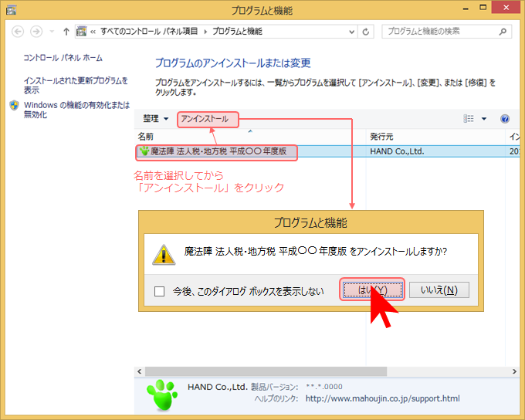Screen dimensions: 525x420
Task: Click the search magnifier icon
Action: tap(503, 32)
